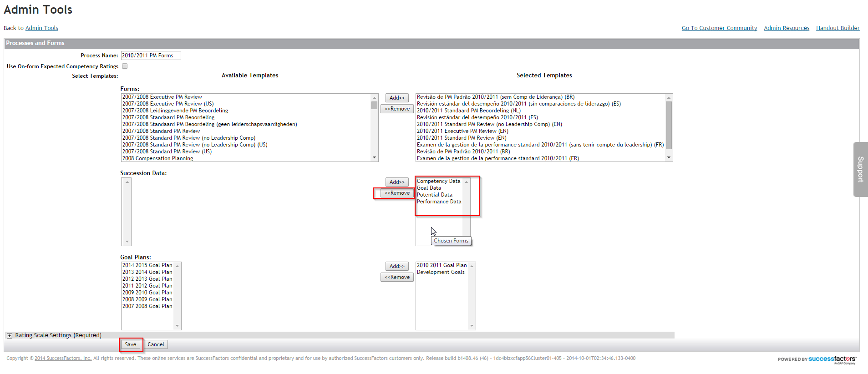The image size is (868, 374).
Task: Select 'Goal Data' in succession list
Action: 439,188
